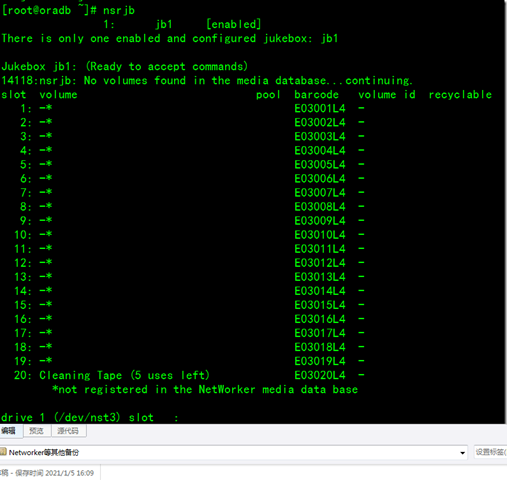Open the 预览 tab

[36, 431]
